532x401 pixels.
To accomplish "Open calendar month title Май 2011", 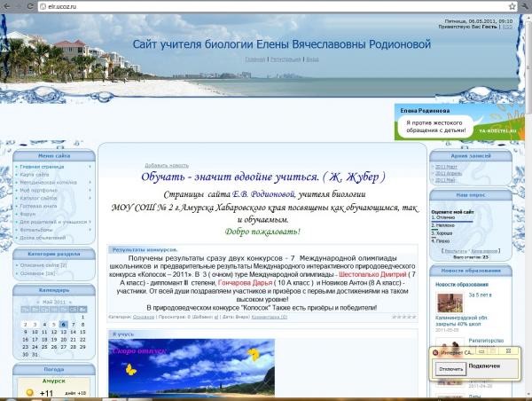I will coord(54,302).
